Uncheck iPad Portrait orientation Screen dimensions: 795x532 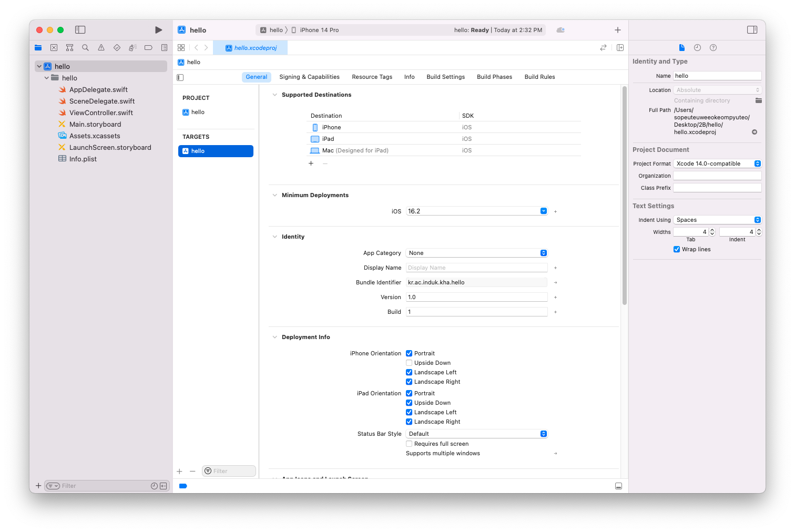409,393
